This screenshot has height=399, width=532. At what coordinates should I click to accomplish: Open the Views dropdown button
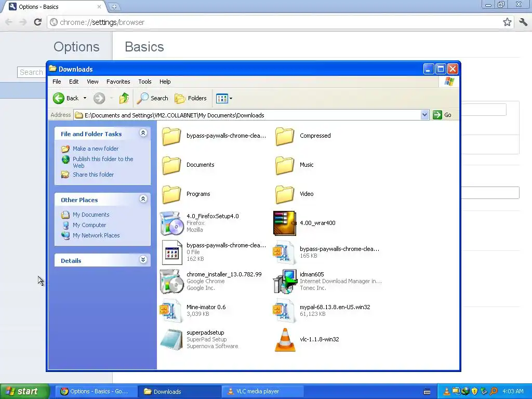click(224, 98)
